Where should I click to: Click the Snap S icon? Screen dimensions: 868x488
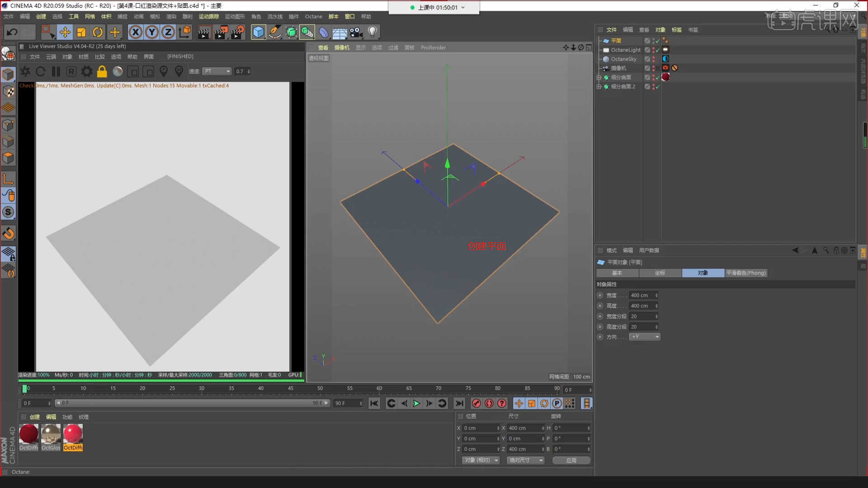coord(8,212)
